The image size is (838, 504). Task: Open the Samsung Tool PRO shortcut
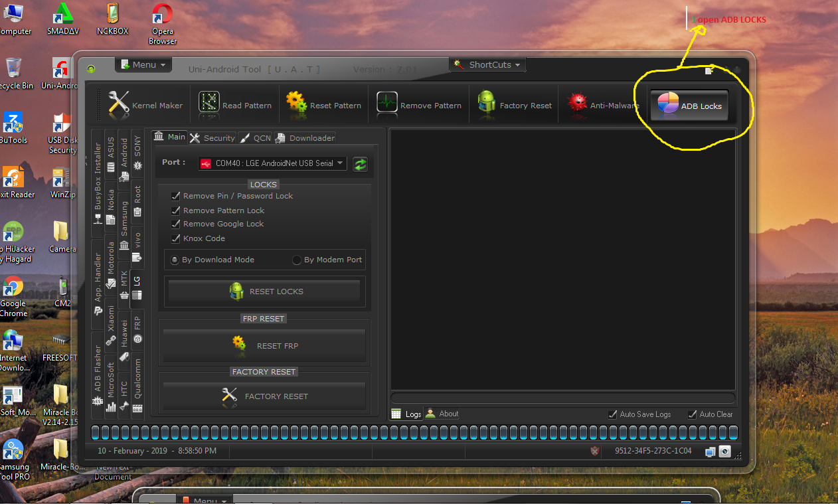14,460
